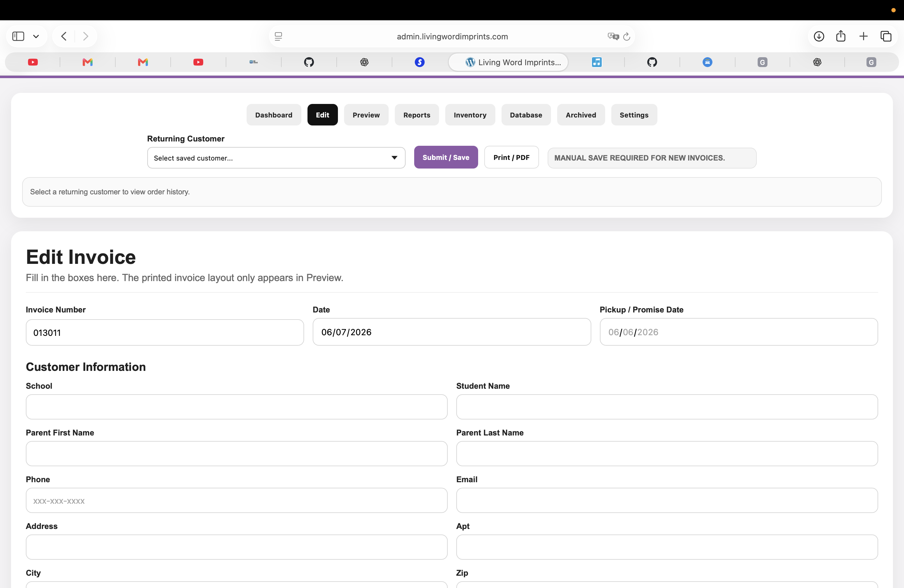Screen dimensions: 904x588
Task: Open the Reports tab
Action: 417,115
